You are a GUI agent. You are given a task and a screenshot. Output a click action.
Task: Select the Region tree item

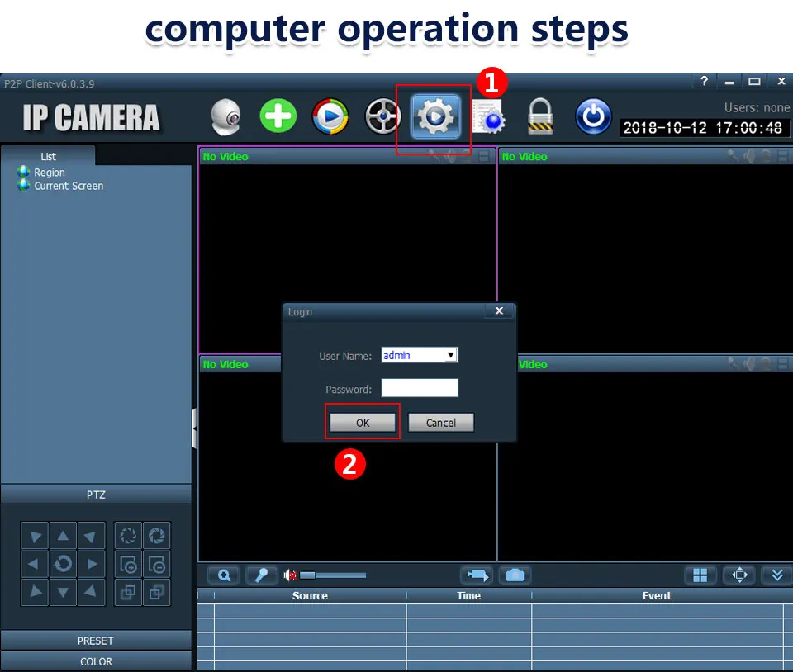[49, 173]
